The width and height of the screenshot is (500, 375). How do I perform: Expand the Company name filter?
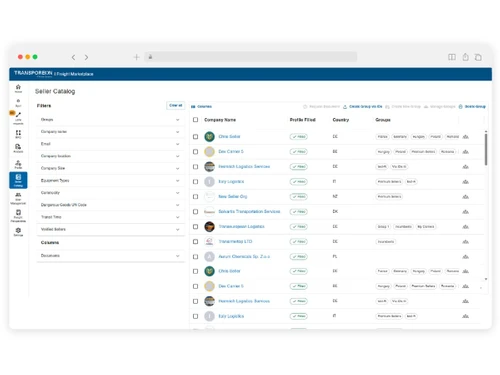coord(110,132)
